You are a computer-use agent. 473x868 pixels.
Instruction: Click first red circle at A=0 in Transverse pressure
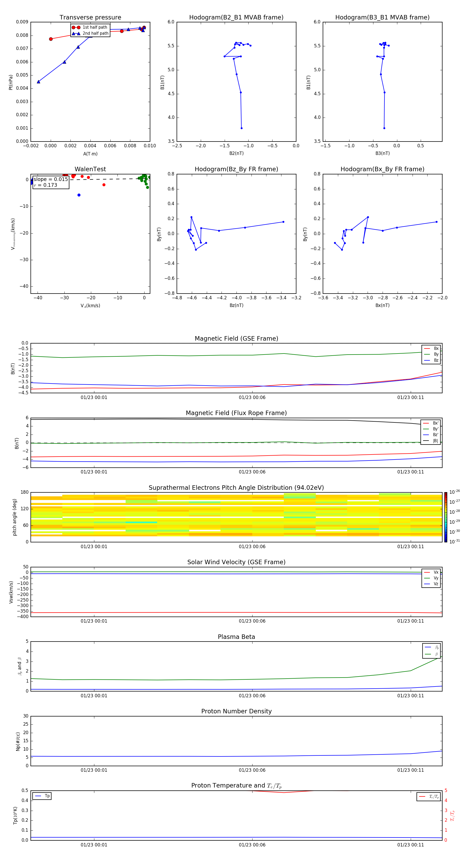pos(51,39)
